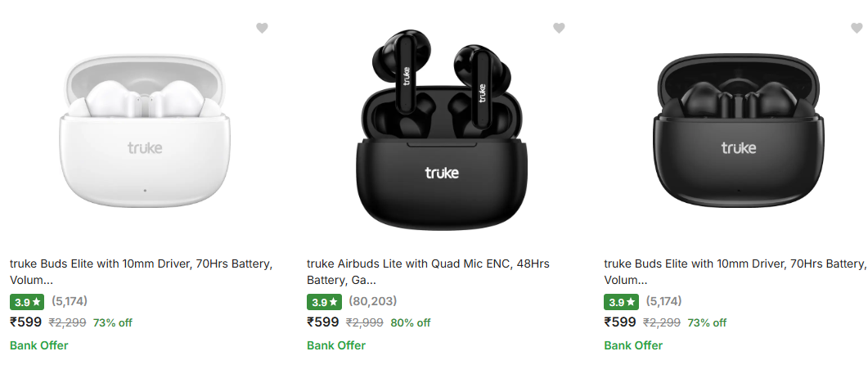Click the struck-through ₹2,999 original price
The width and height of the screenshot is (868, 374).
364,323
